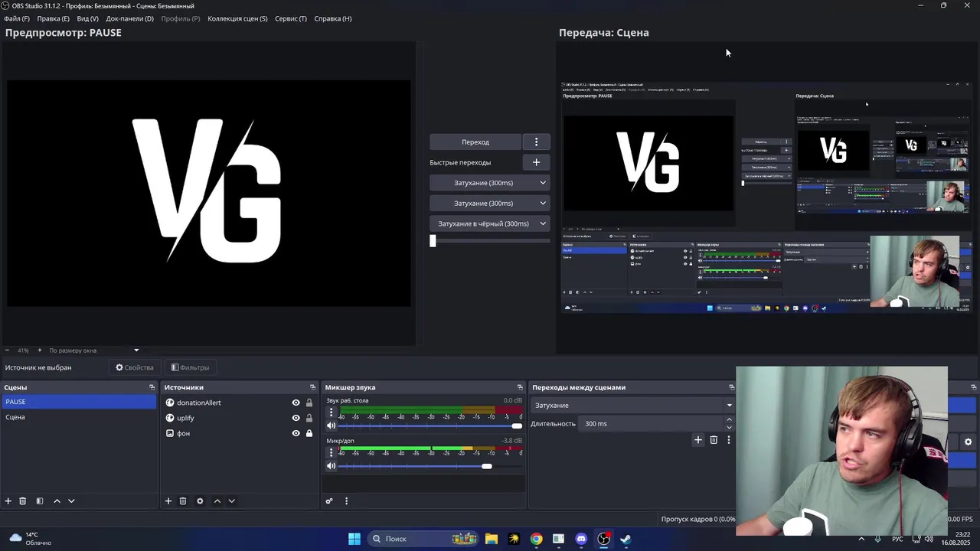Viewport: 980px width, 551px height.
Task: Select the PAUSE scene
Action: [79, 402]
